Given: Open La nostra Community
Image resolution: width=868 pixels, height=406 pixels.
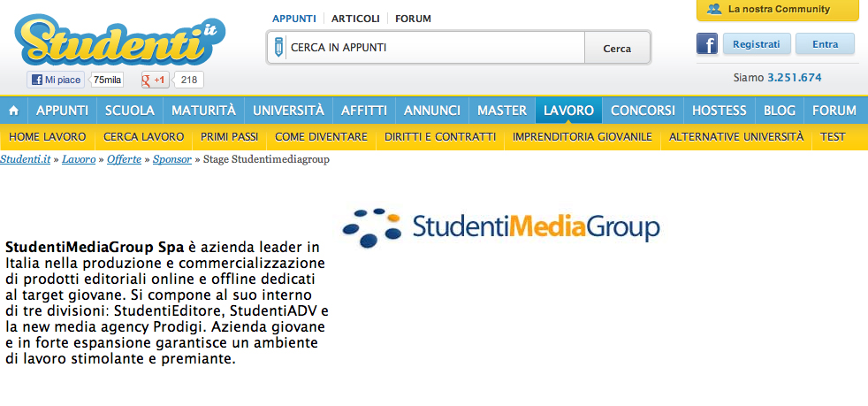Looking at the screenshot, I should (777, 10).
